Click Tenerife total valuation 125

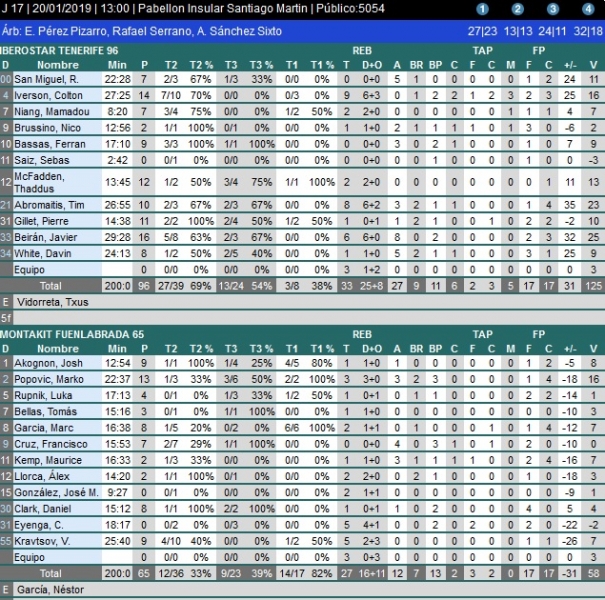click(x=593, y=286)
